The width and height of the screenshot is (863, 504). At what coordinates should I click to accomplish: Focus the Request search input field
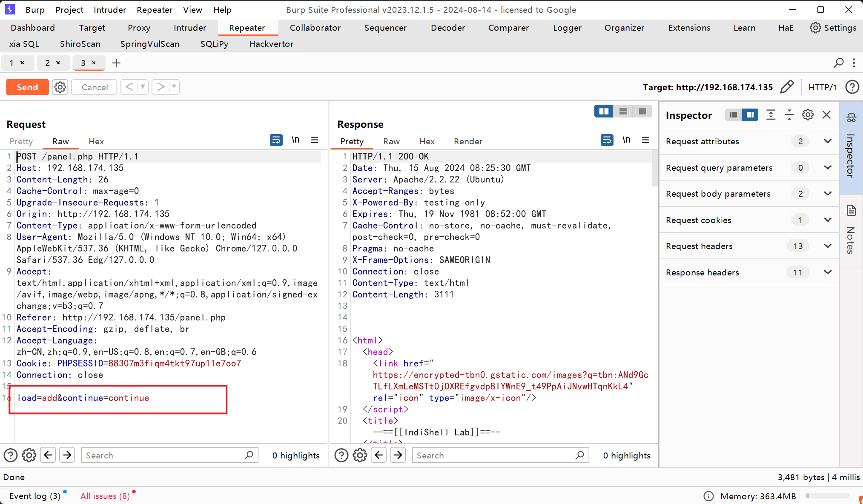point(169,455)
